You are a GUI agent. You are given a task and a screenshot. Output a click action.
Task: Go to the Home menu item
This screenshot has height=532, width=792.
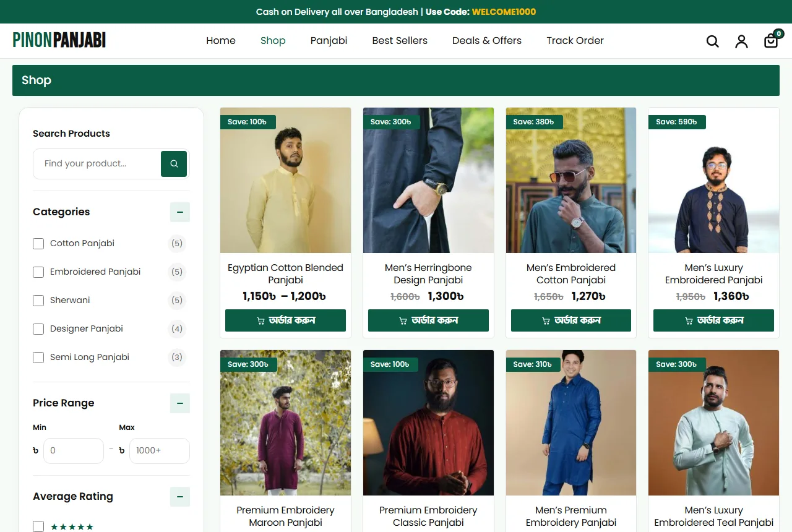tap(221, 41)
